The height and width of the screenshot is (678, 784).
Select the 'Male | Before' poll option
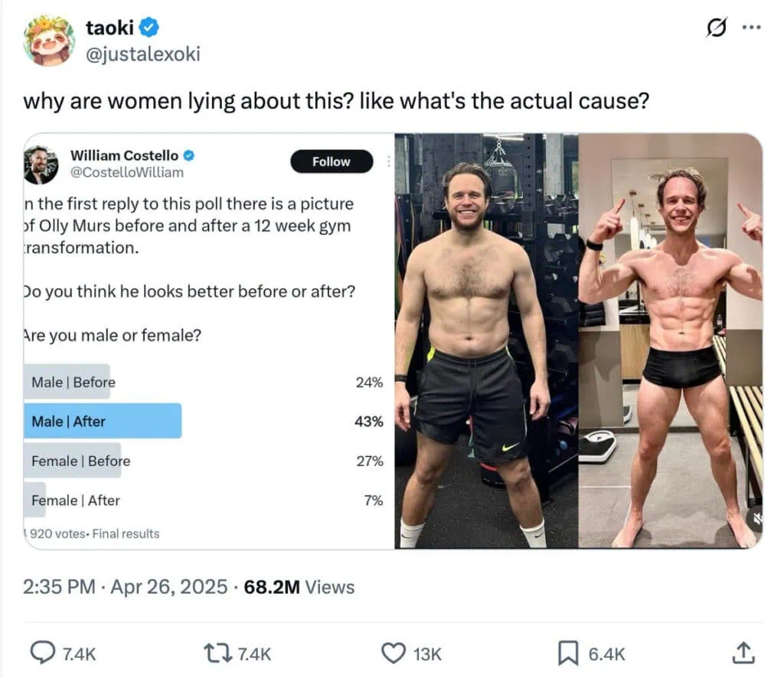tap(73, 382)
